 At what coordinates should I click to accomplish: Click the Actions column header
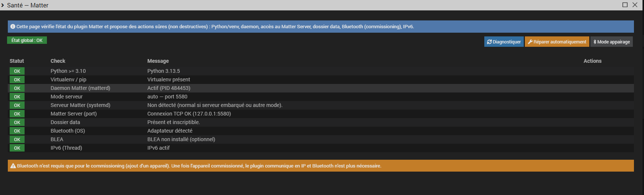[592, 61]
